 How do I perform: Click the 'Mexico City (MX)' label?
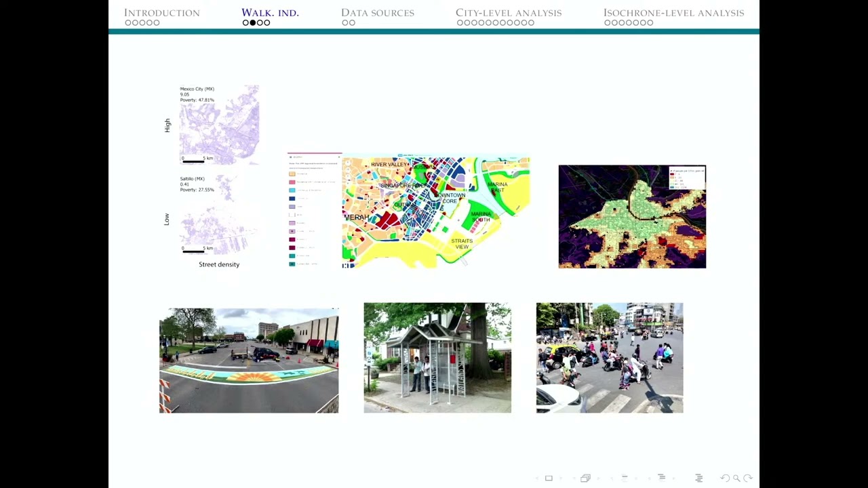point(197,89)
